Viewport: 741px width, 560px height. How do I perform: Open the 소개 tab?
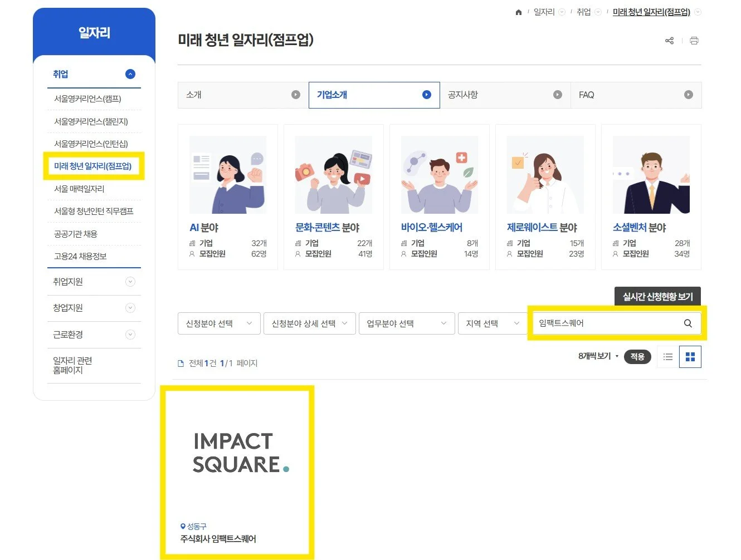(x=243, y=95)
